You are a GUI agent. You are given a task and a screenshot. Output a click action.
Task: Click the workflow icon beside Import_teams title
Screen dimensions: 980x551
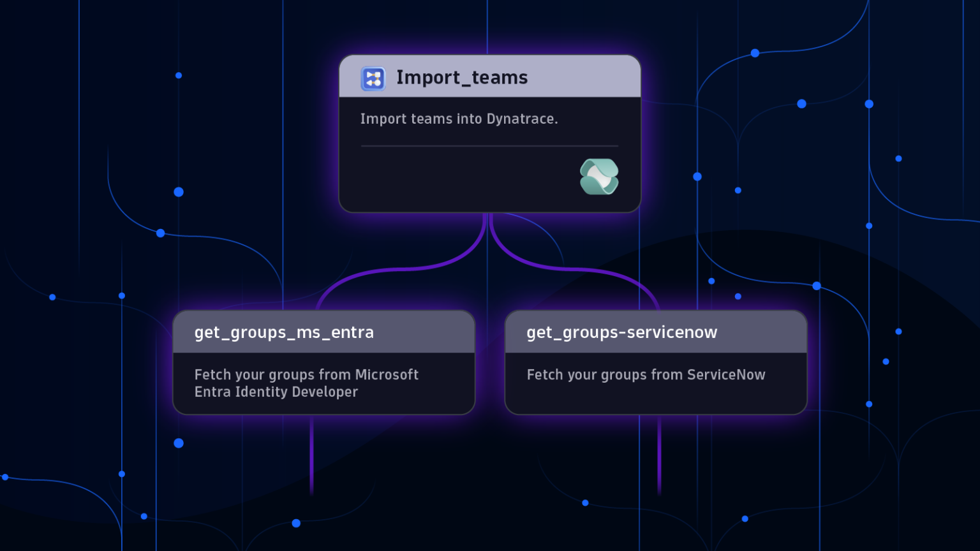pos(373,78)
